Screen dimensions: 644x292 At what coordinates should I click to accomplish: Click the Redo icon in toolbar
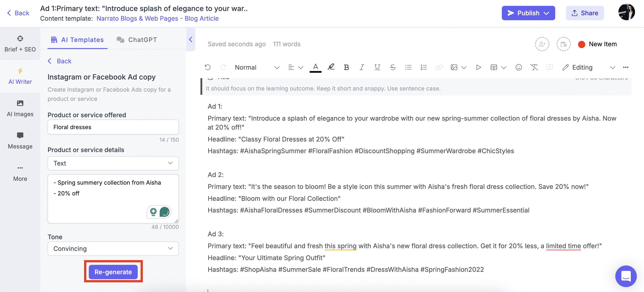click(x=223, y=67)
